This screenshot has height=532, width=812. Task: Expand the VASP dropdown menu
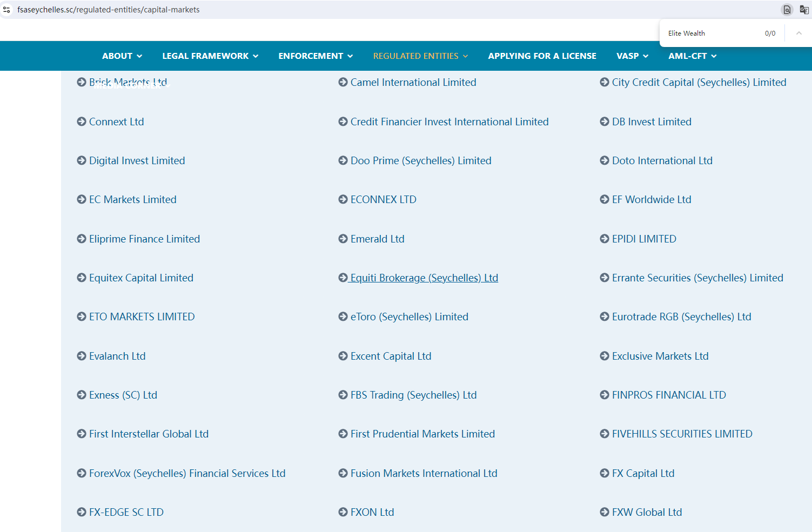click(x=632, y=56)
